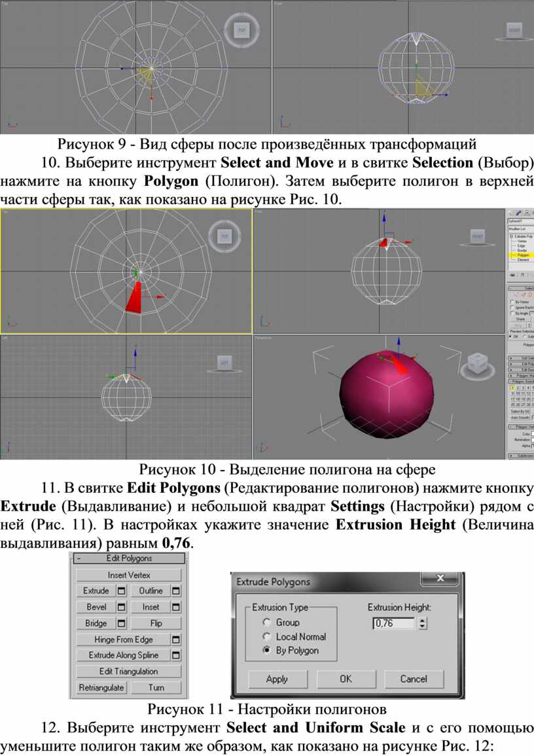Click the Color swatch under Polygon Vertex Colors

(x=532, y=435)
